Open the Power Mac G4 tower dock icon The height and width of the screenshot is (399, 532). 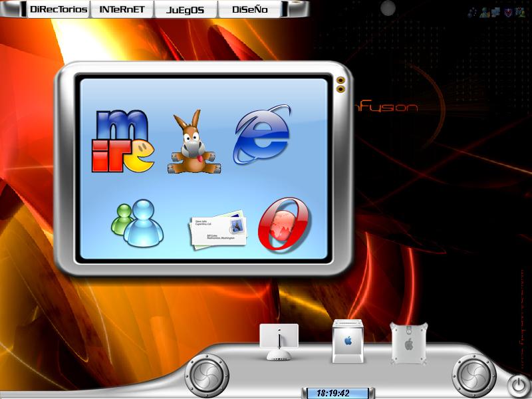(x=409, y=343)
